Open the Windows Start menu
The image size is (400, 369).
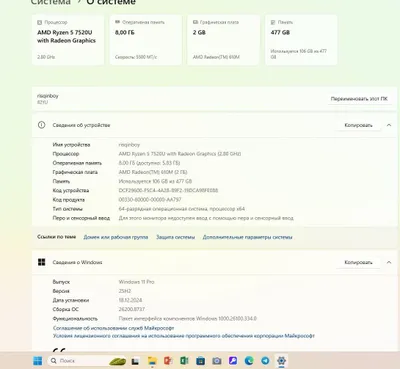(38, 361)
